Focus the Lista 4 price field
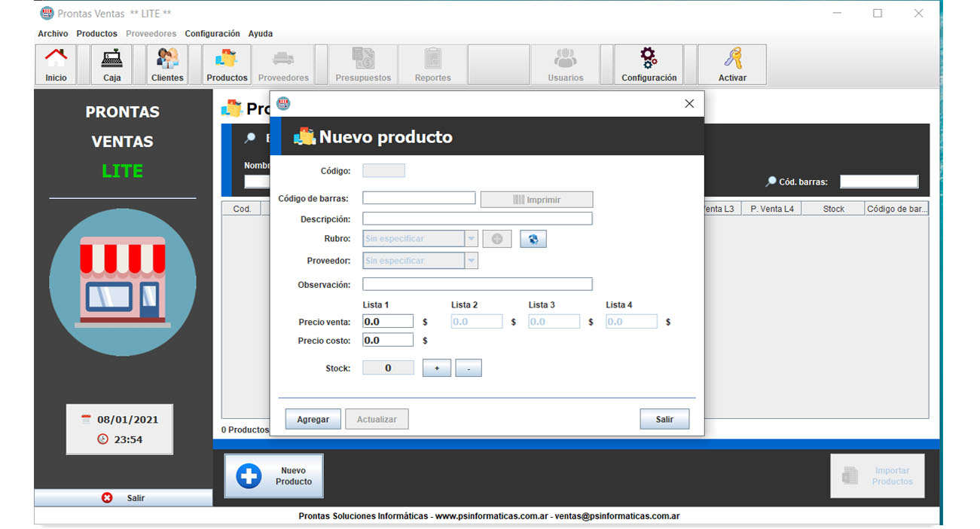 pyautogui.click(x=632, y=321)
